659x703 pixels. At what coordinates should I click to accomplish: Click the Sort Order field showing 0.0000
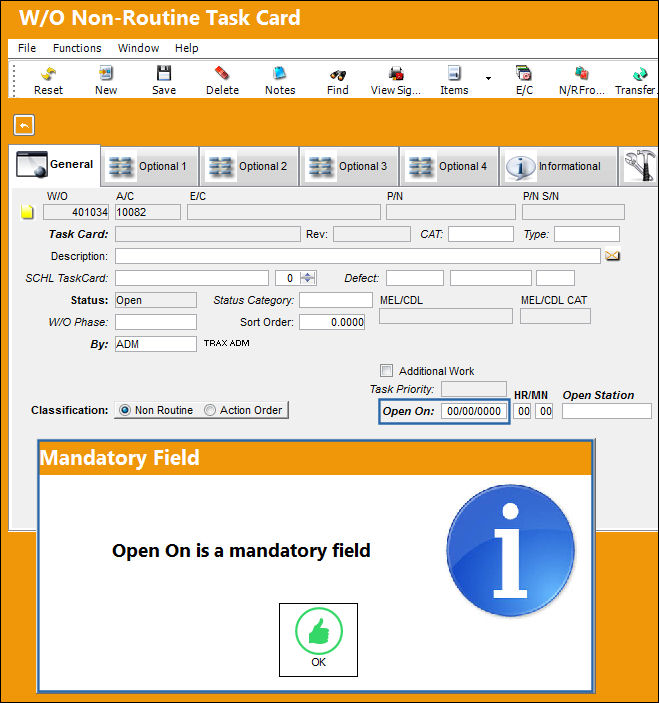click(332, 322)
